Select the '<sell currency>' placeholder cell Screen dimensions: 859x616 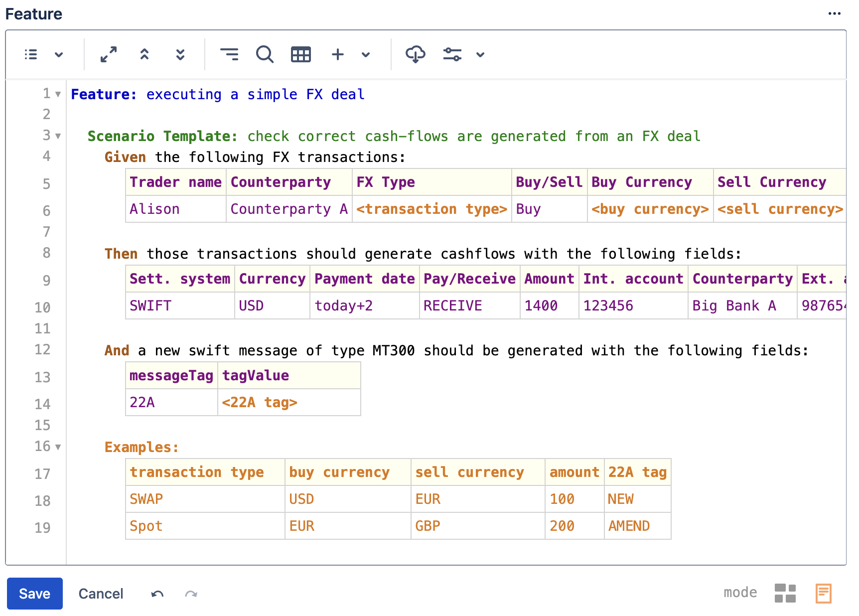pyautogui.click(x=780, y=209)
